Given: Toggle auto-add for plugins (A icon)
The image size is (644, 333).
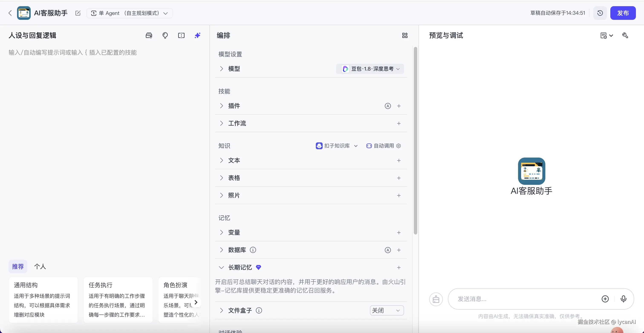Looking at the screenshot, I should tap(387, 106).
